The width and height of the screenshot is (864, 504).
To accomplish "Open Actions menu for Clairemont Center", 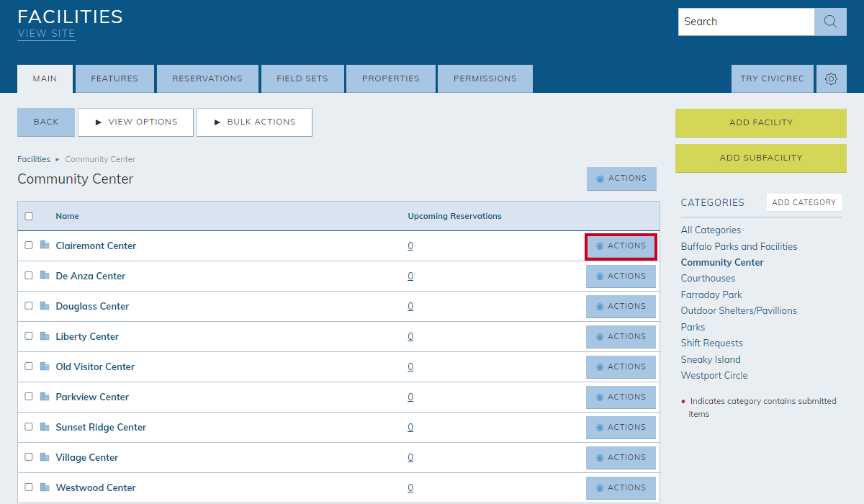I will tap(621, 246).
